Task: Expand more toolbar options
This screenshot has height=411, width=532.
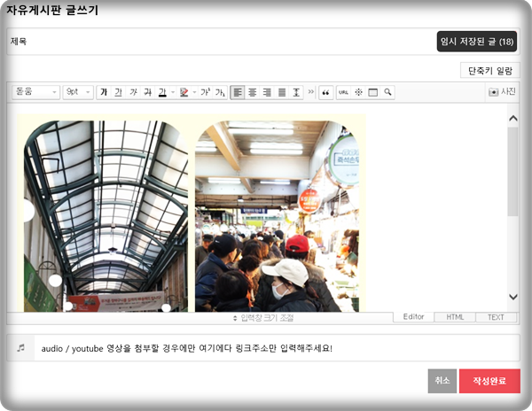Action: coord(310,92)
